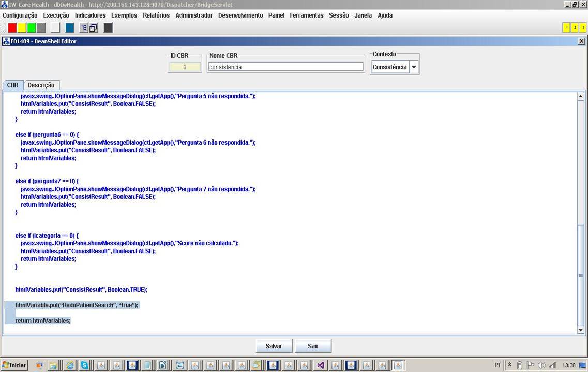This screenshot has height=372, width=588.
Task: Switch to the Descrição tab
Action: click(x=41, y=85)
